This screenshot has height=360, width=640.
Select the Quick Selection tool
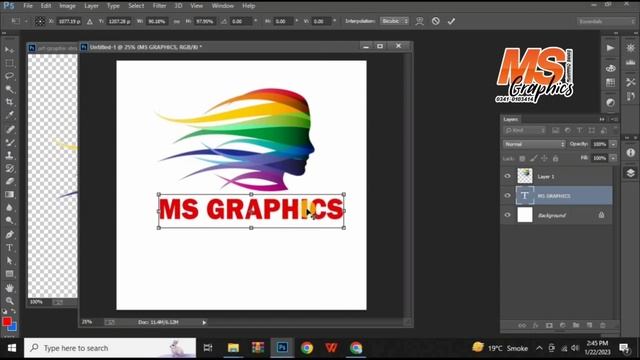(9, 89)
